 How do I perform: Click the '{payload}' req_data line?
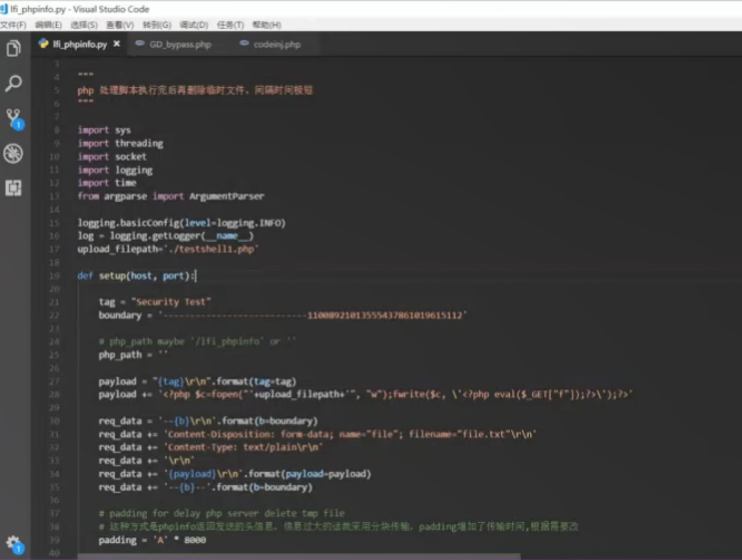235,474
